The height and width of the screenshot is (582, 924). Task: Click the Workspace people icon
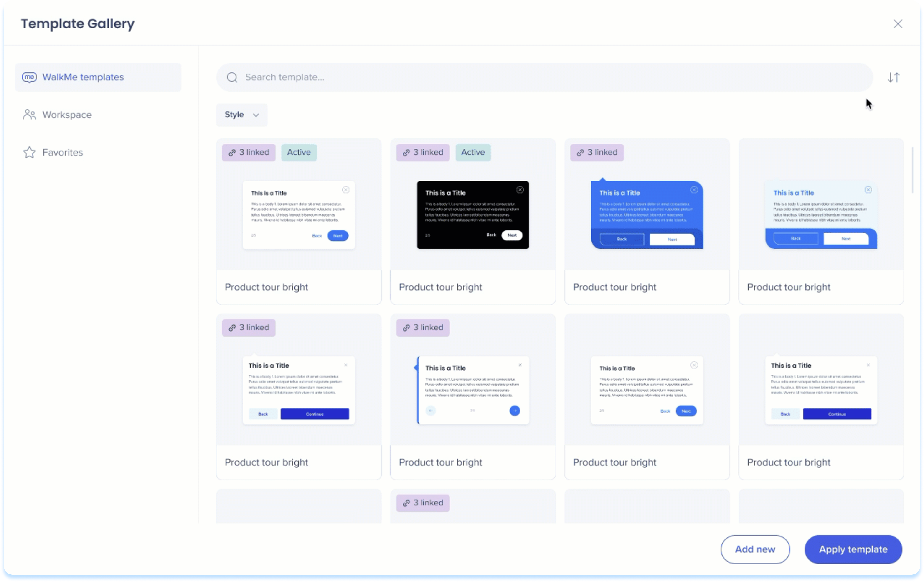pyautogui.click(x=29, y=115)
